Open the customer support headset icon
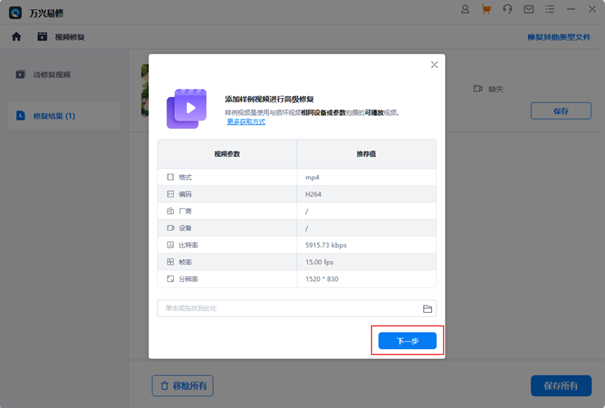The height and width of the screenshot is (408, 605). click(508, 10)
